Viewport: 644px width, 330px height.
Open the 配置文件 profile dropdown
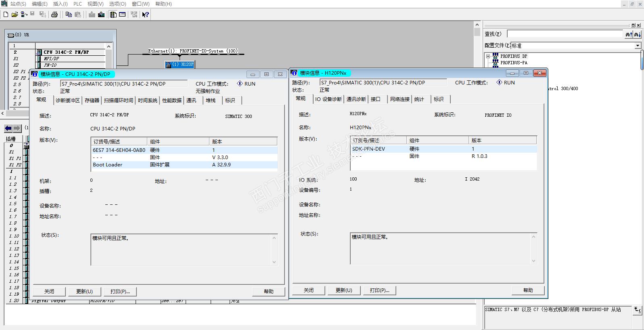638,46
